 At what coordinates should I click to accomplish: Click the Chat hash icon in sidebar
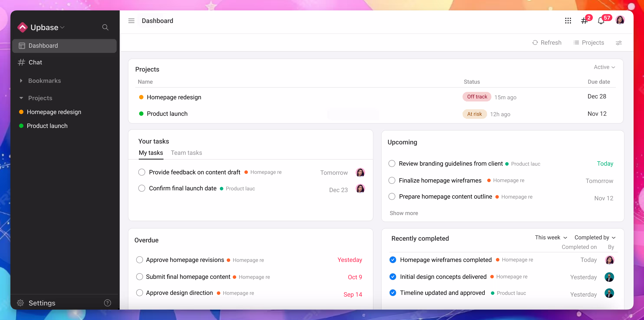(x=21, y=62)
